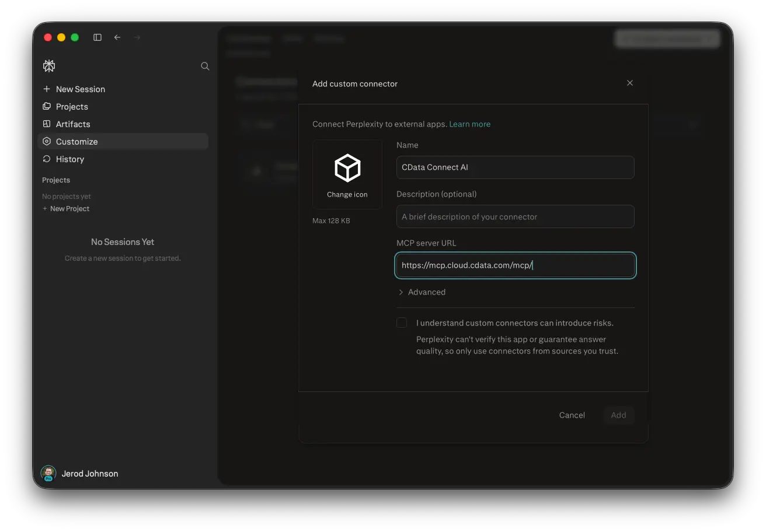Click the Name input field
Screen dimensions: 766x532
(x=516, y=167)
